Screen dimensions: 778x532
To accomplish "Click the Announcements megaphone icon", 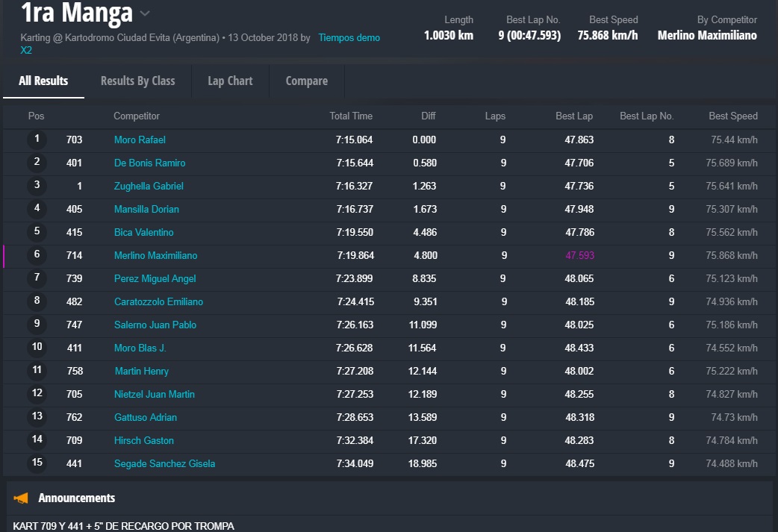I will pyautogui.click(x=21, y=498).
